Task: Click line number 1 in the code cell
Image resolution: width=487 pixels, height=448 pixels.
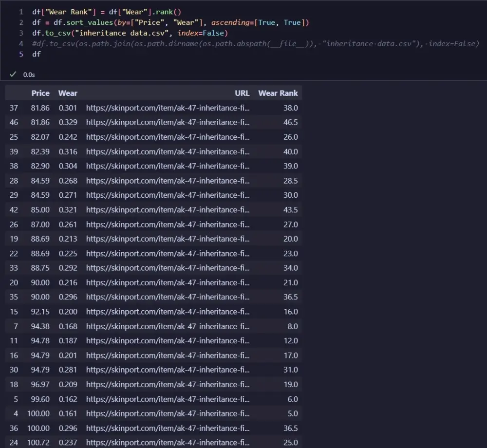Action: click(20, 12)
